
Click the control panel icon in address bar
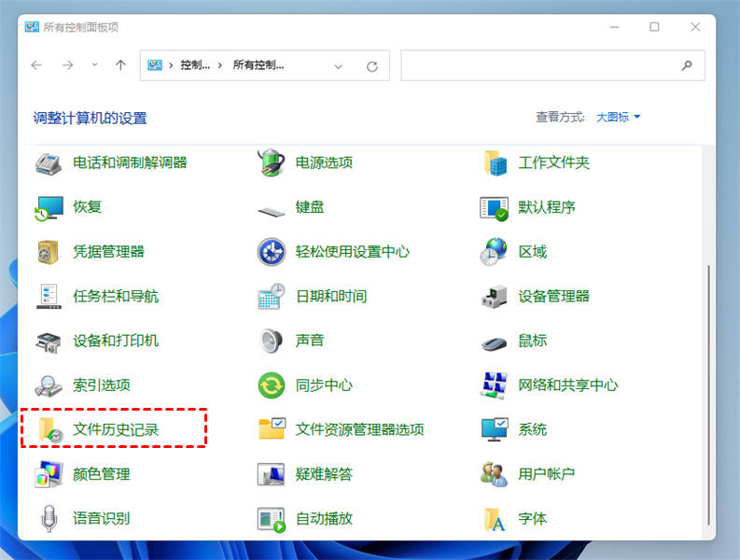tap(155, 65)
